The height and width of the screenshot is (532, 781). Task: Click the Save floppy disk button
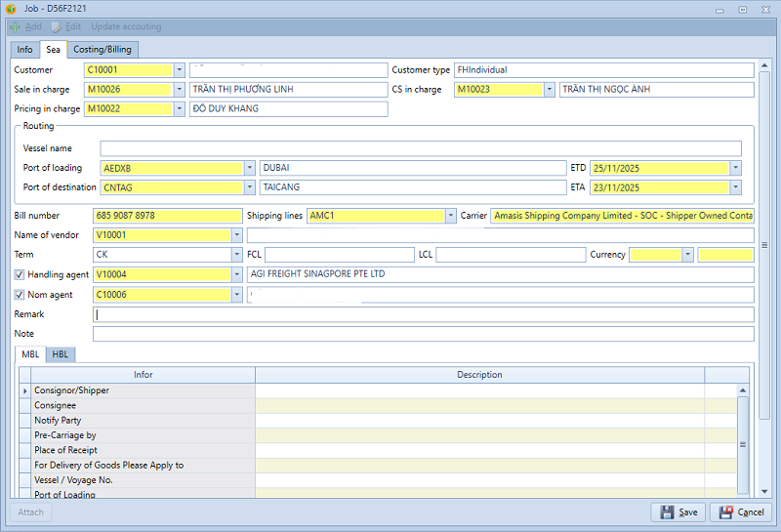(x=678, y=512)
